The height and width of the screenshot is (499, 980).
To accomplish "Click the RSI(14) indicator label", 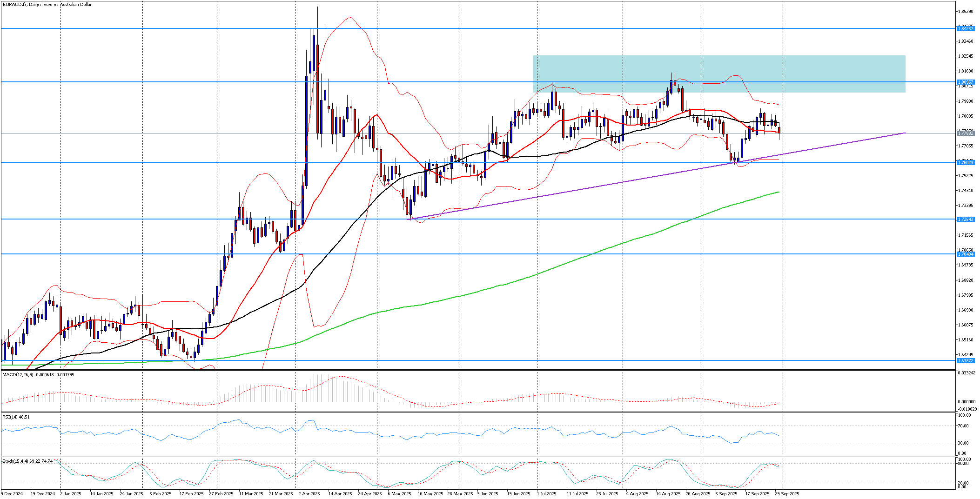I will click(16, 417).
